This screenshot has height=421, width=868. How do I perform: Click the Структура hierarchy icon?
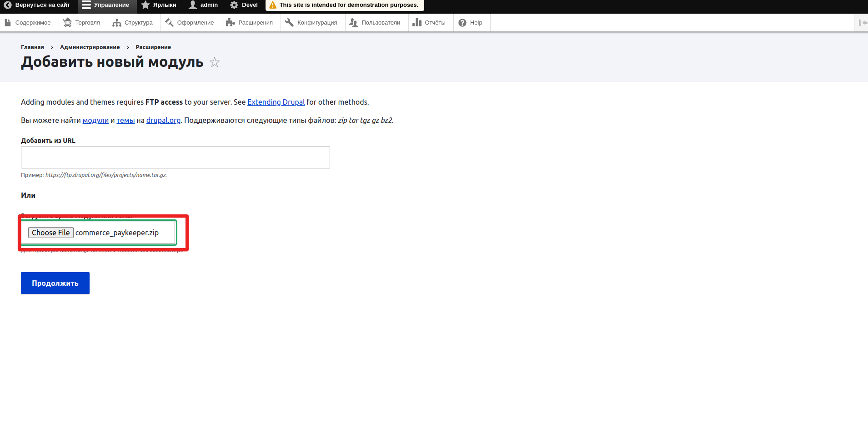[117, 23]
